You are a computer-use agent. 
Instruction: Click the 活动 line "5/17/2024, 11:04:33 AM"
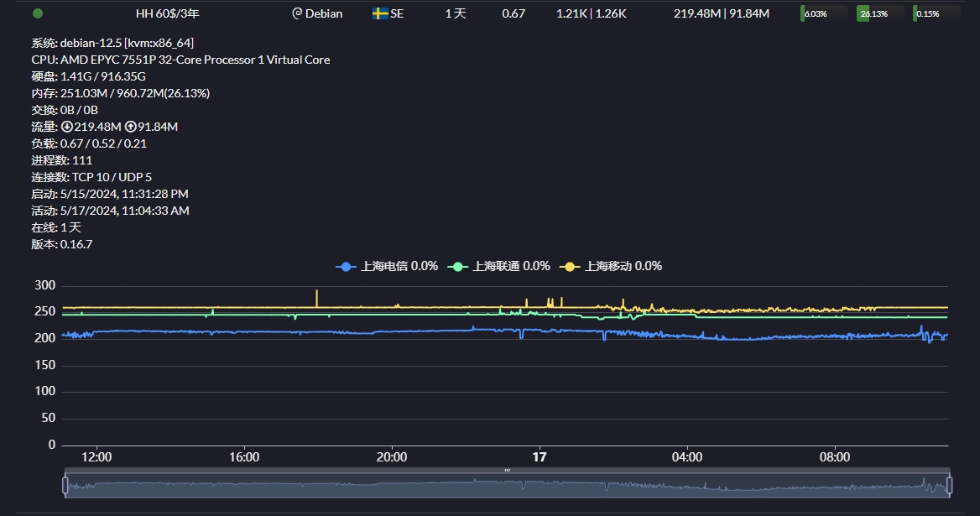tap(111, 211)
